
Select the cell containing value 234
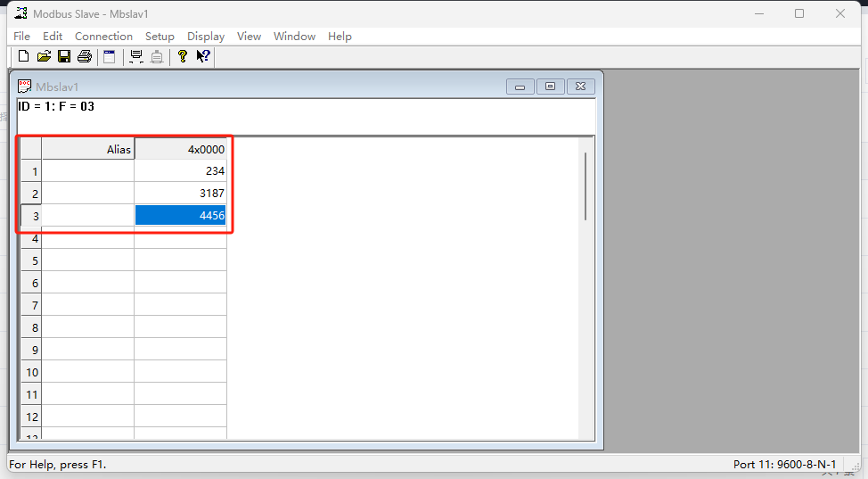(180, 171)
